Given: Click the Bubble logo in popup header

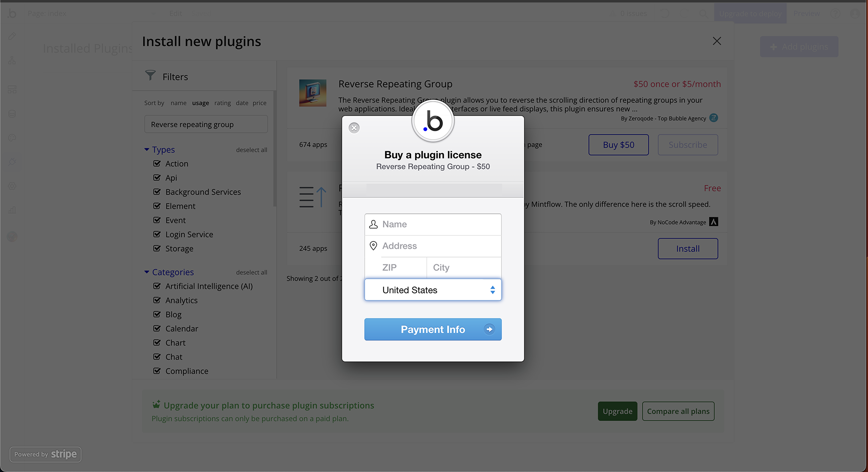Looking at the screenshot, I should tap(433, 121).
